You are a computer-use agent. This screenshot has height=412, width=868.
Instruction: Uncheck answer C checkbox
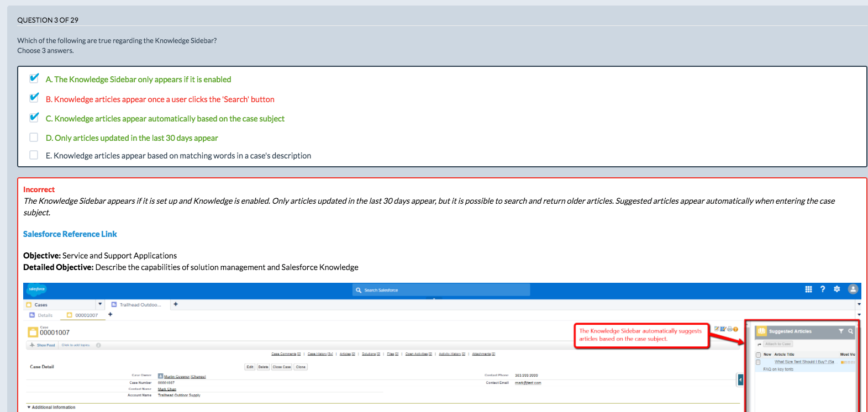(34, 118)
